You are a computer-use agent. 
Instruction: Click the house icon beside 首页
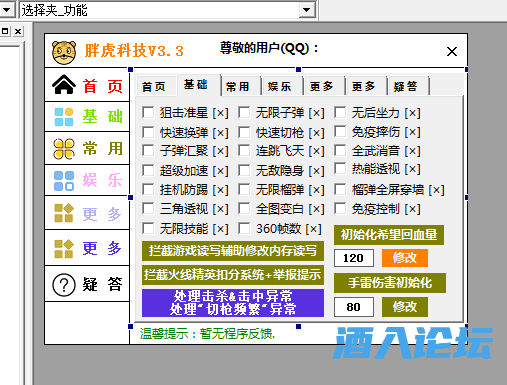64,84
